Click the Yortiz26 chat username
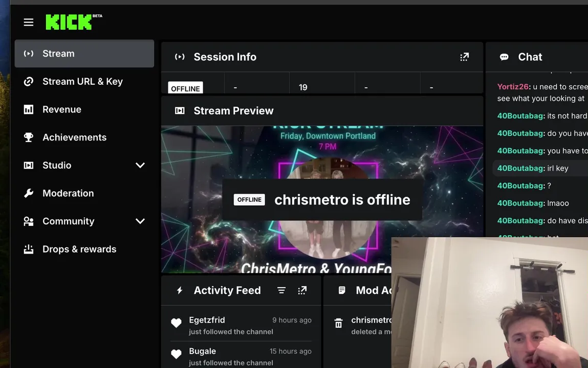This screenshot has height=368, width=588. (513, 86)
